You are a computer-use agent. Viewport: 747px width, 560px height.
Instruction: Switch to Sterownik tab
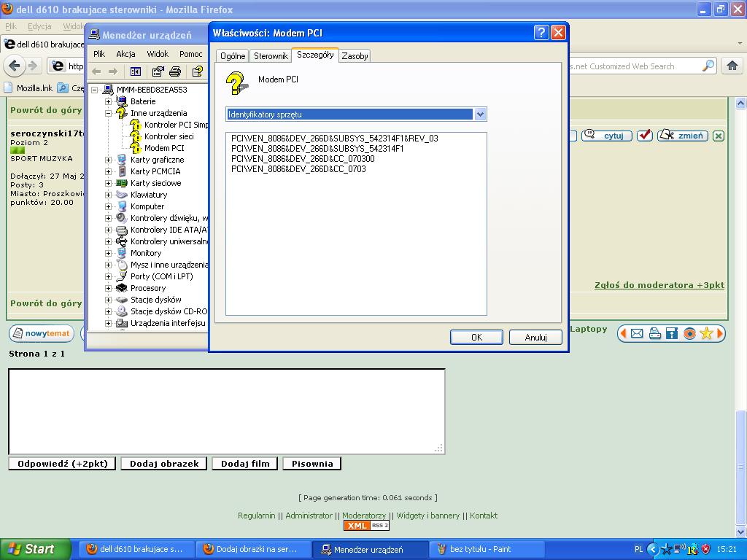click(271, 55)
